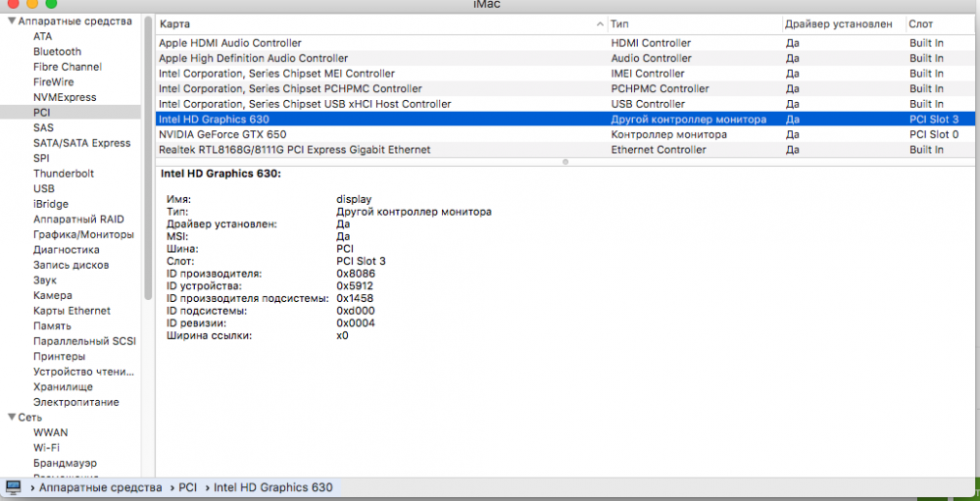Image resolution: width=980 pixels, height=501 pixels.
Task: Click the sidebar vertical scrollbar
Action: click(x=148, y=160)
